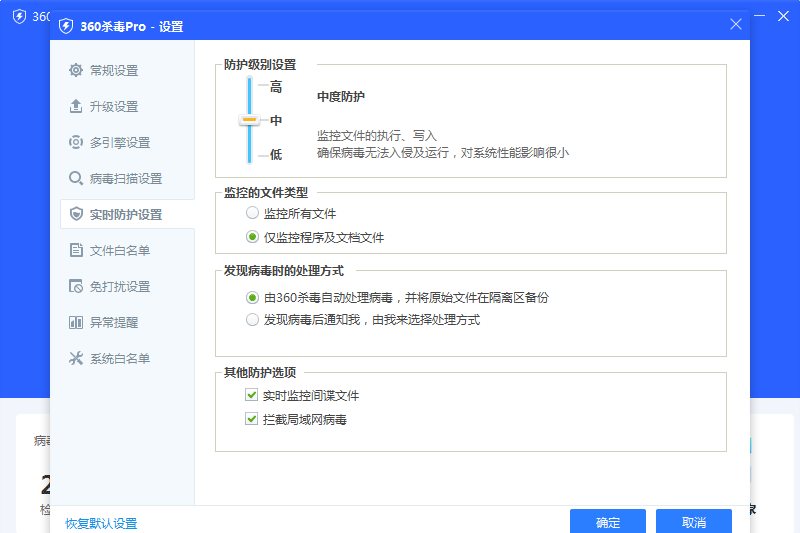Click the icon beside 免打扰设置
Image resolution: width=800 pixels, height=533 pixels.
pos(76,287)
